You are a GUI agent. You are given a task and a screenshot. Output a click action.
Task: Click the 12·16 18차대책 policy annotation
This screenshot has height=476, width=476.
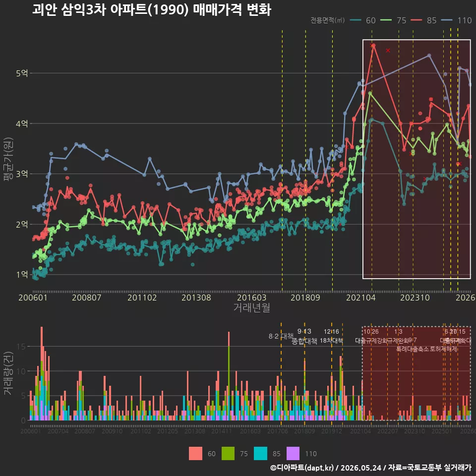pyautogui.click(x=331, y=336)
